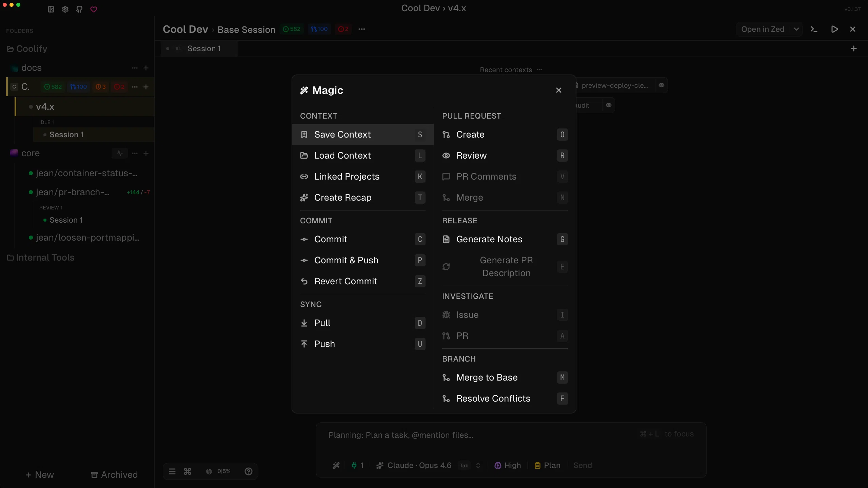868x488 pixels.
Task: Select Archived at the bottom left
Action: pyautogui.click(x=114, y=474)
